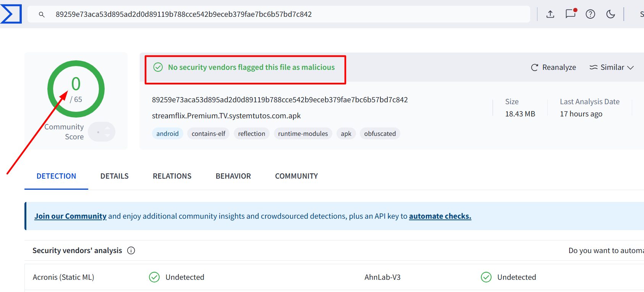Click the 17 hours ago analysis date
The height and width of the screenshot is (292, 644).
pos(581,114)
